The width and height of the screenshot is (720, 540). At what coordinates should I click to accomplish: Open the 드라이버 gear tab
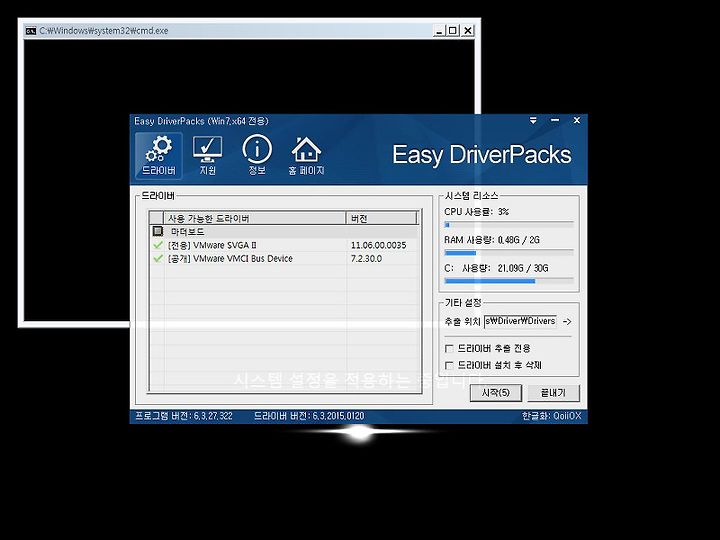[x=158, y=156]
